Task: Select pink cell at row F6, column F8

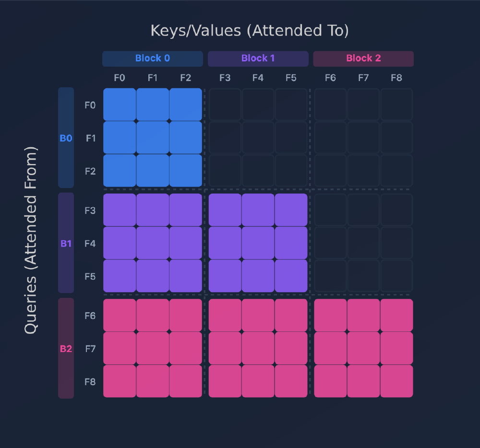Action: pyautogui.click(x=396, y=315)
